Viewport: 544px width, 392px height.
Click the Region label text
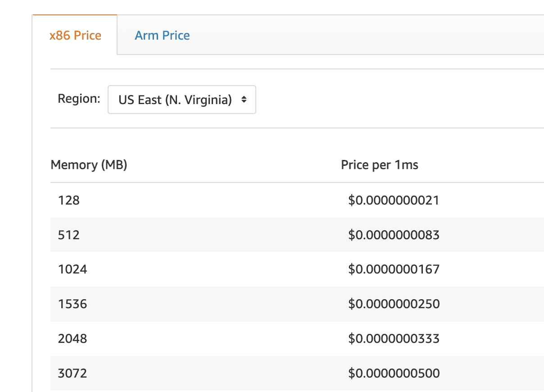(x=79, y=99)
